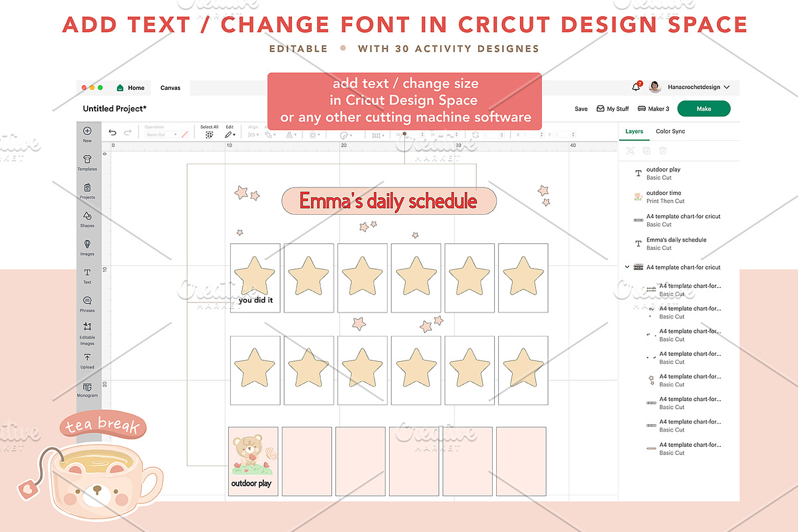
Task: Click the outdoor play bear card
Action: [253, 460]
